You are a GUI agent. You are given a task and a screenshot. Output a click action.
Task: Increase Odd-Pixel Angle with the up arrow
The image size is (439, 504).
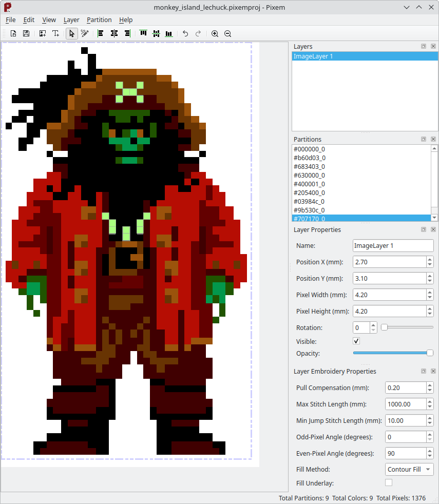pos(430,434)
